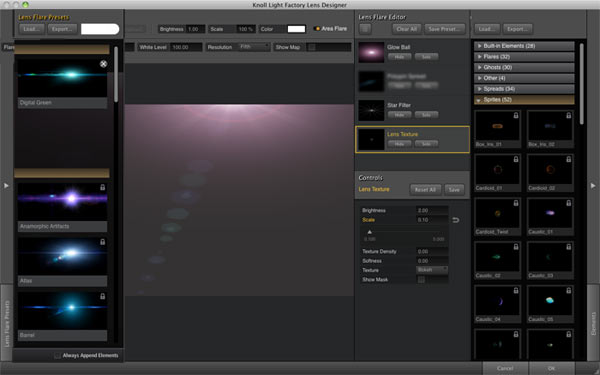
Task: Open the Texture dropdown set to Bokeh
Action: point(432,270)
